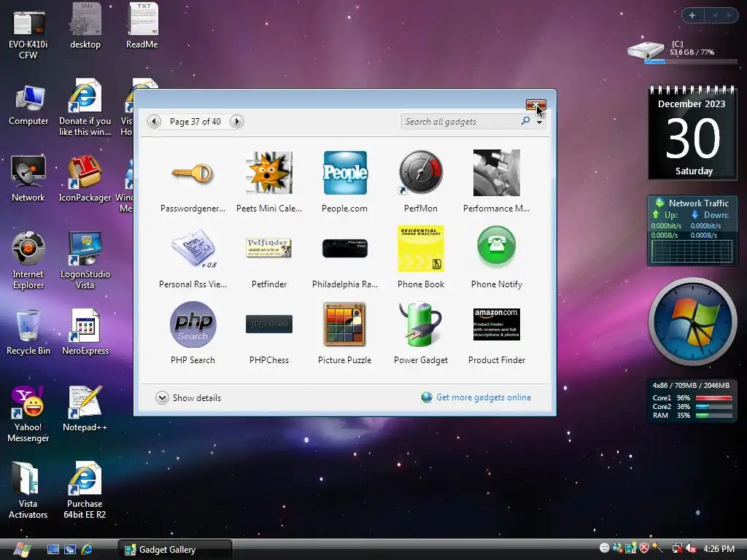The image size is (747, 560).
Task: Select the Computer desktop icon
Action: 28,106
